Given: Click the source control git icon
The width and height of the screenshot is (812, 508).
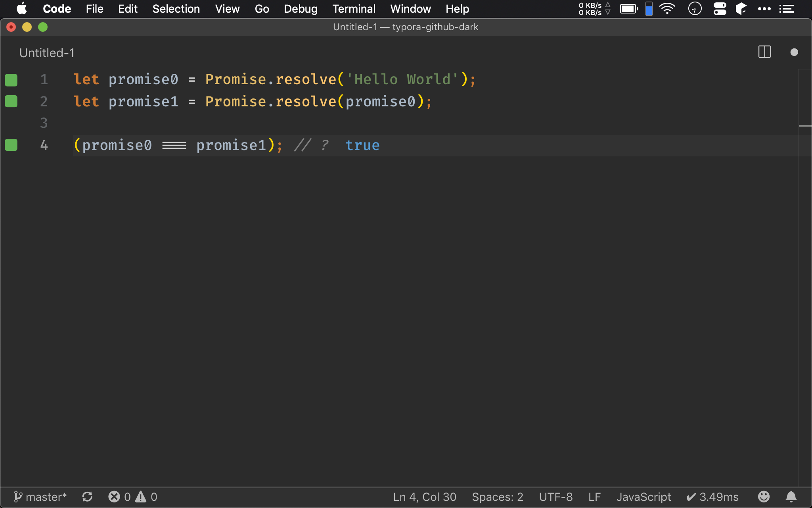Looking at the screenshot, I should coord(17,497).
